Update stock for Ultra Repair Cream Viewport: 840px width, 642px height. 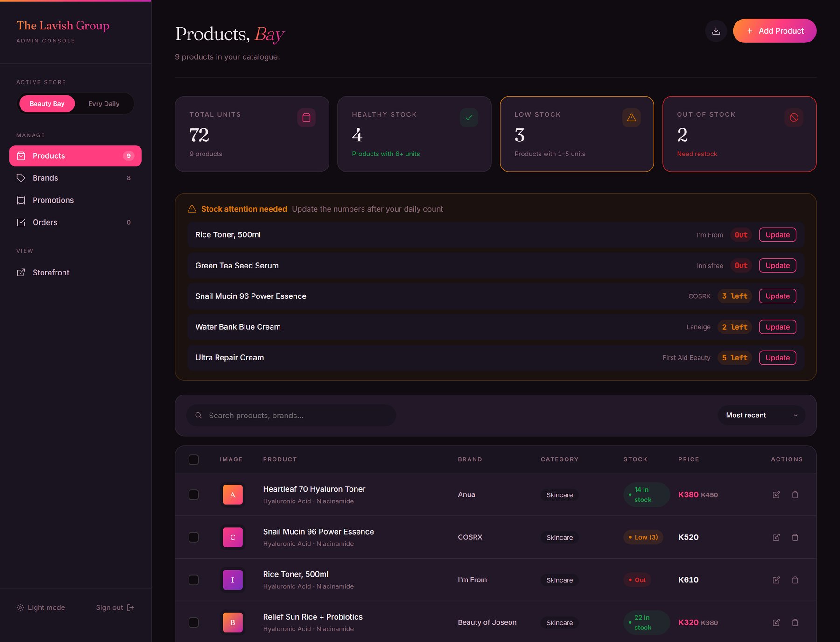click(777, 358)
